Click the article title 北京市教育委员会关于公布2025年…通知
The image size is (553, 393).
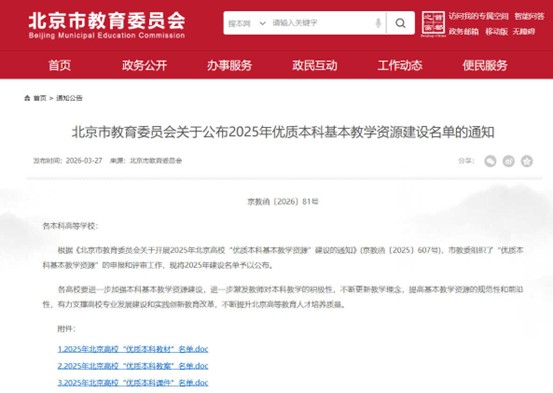click(283, 132)
